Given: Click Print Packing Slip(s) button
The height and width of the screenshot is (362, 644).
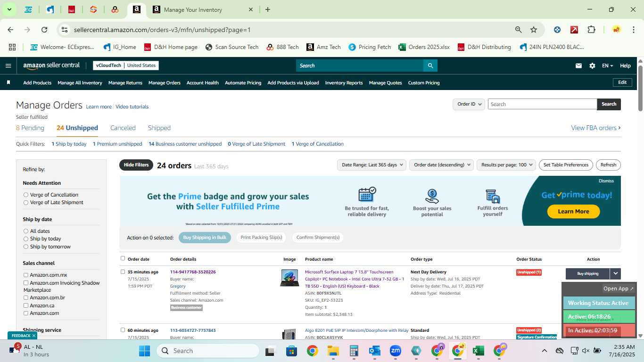Looking at the screenshot, I should (261, 238).
